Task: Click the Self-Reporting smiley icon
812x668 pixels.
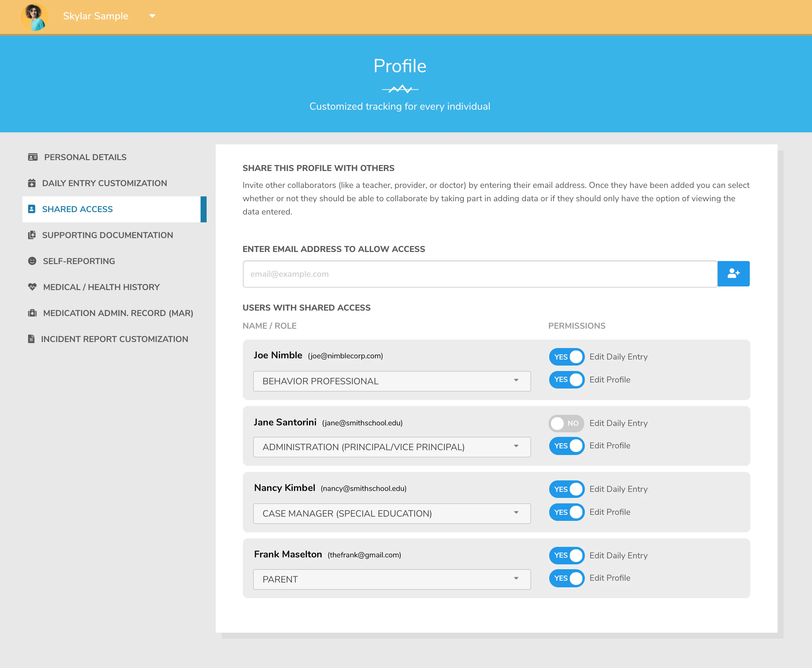Action: (x=32, y=261)
